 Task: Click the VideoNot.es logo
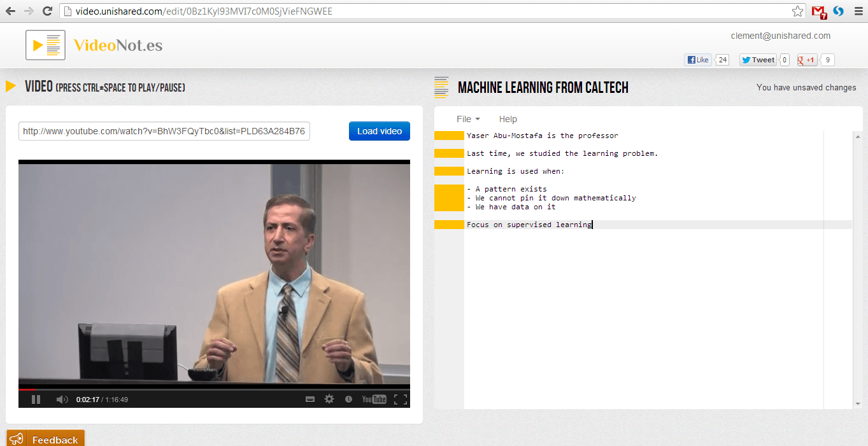pos(94,45)
